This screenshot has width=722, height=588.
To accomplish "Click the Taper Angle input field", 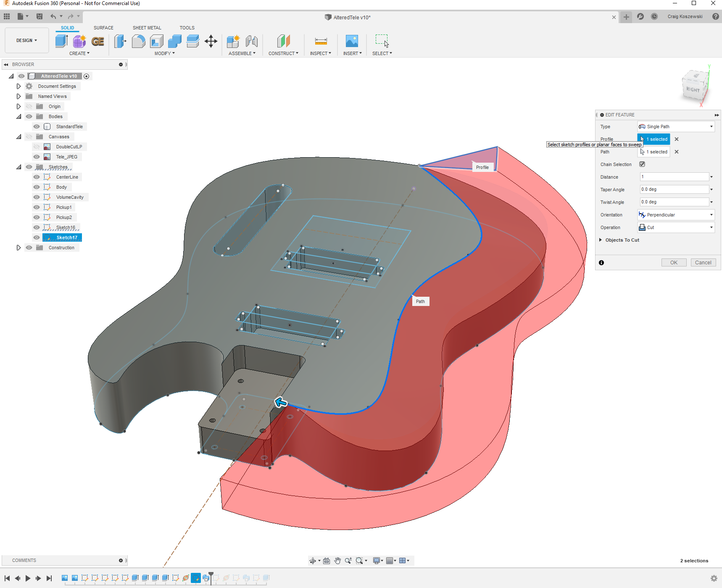I will point(674,190).
